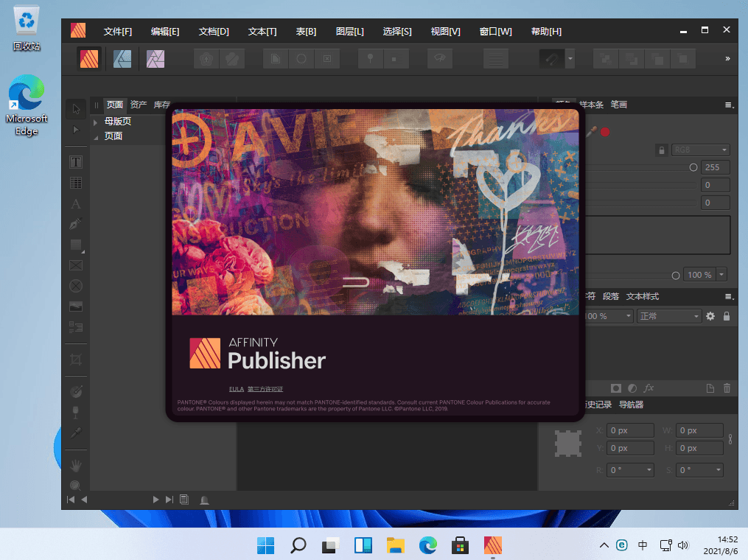Click the adjustment half-circle icon
This screenshot has height=560, width=748.
coord(632,388)
